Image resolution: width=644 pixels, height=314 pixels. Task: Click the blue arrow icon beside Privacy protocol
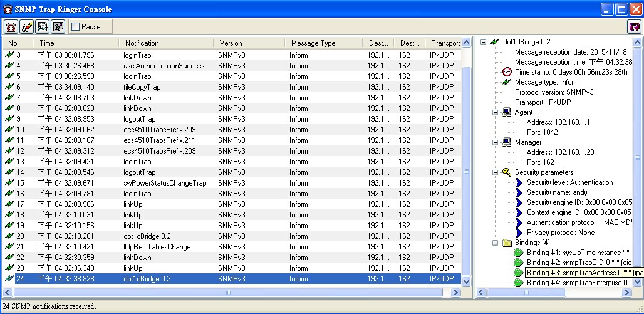point(519,233)
